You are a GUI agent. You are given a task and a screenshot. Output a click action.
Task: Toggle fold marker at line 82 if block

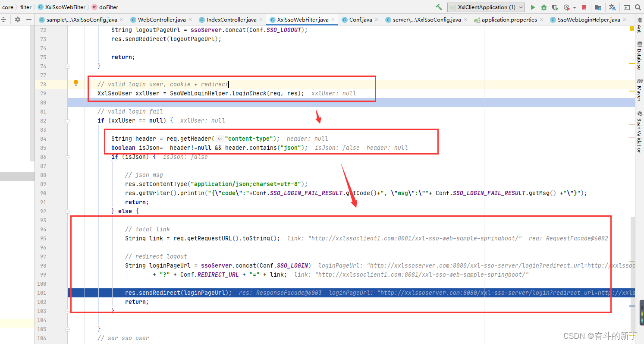click(67, 121)
